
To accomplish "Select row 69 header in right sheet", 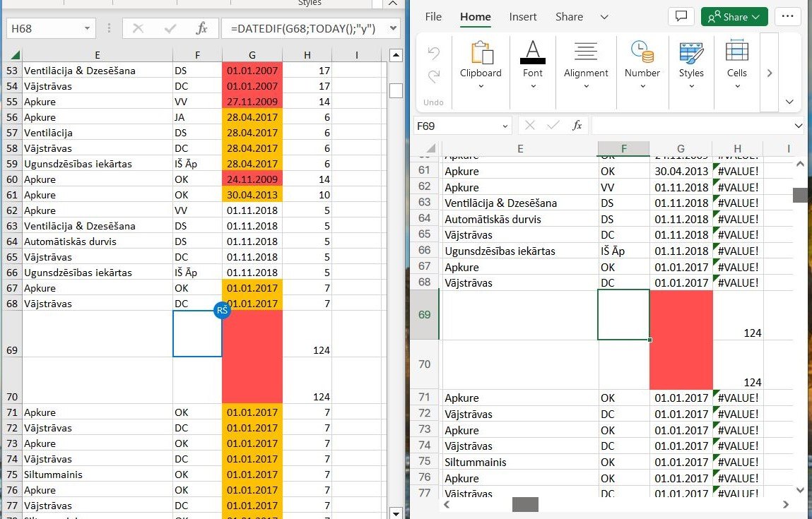I will click(424, 315).
